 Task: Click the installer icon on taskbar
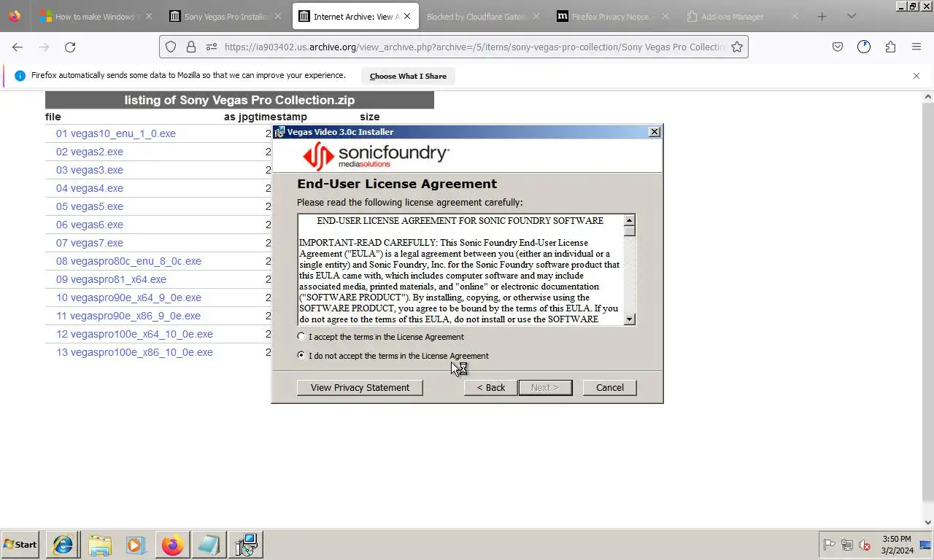pos(245,545)
